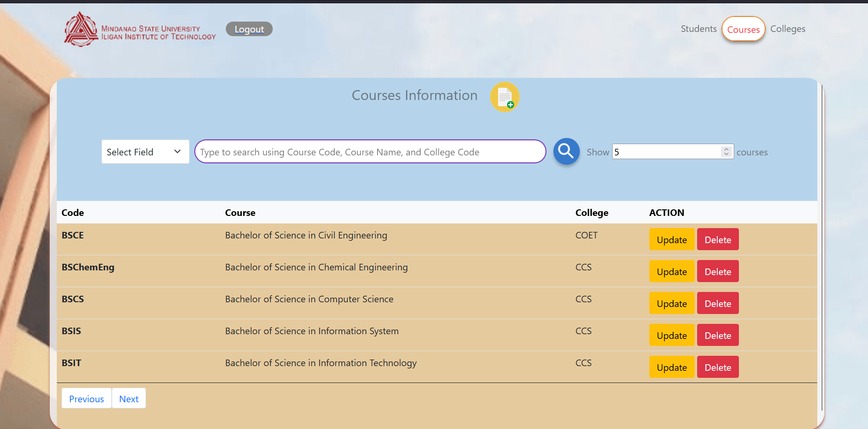Delete the BSCE course entry
The width and height of the screenshot is (868, 429).
[x=717, y=239]
